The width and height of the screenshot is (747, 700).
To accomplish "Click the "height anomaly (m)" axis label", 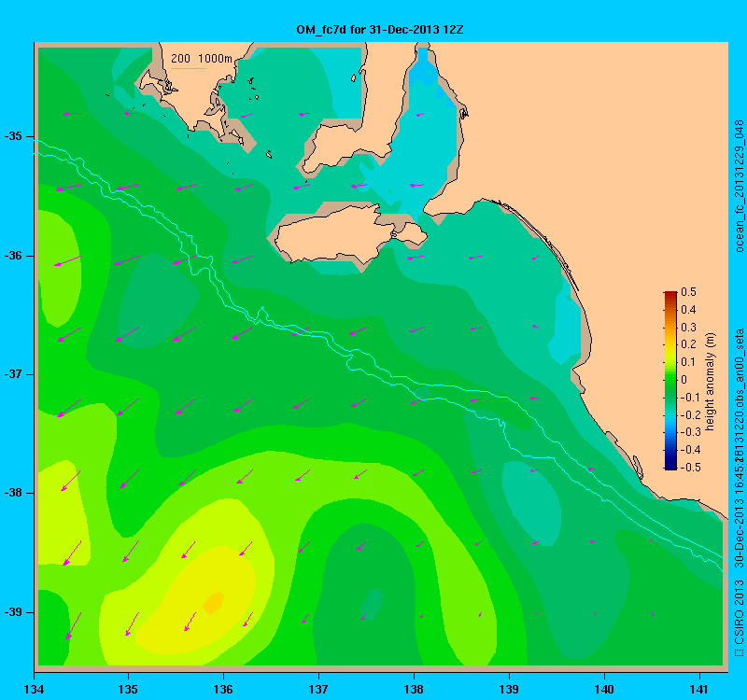I will coord(711,382).
